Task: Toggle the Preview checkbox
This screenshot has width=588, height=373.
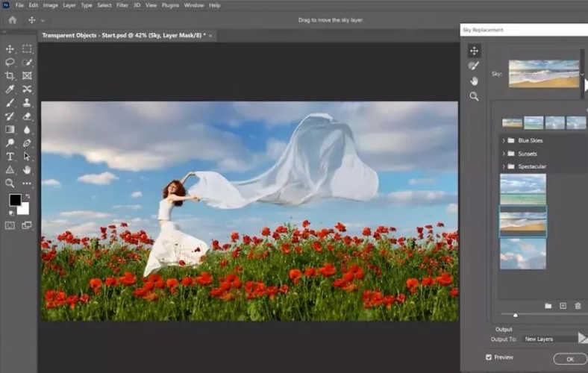Action: (x=489, y=357)
